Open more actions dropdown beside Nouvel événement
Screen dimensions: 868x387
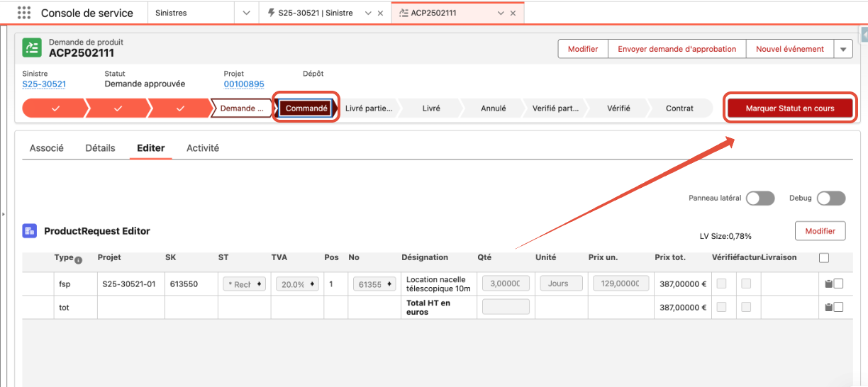click(842, 49)
